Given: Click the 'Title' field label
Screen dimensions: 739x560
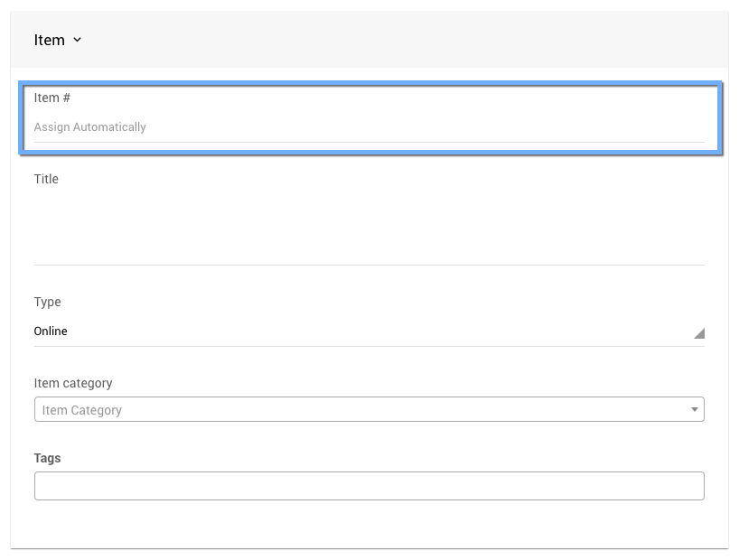Looking at the screenshot, I should pos(46,179).
